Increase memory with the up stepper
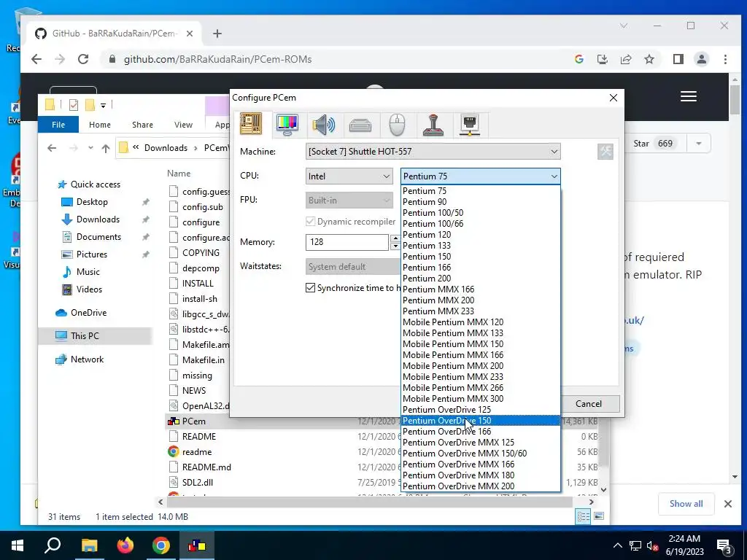 click(395, 238)
